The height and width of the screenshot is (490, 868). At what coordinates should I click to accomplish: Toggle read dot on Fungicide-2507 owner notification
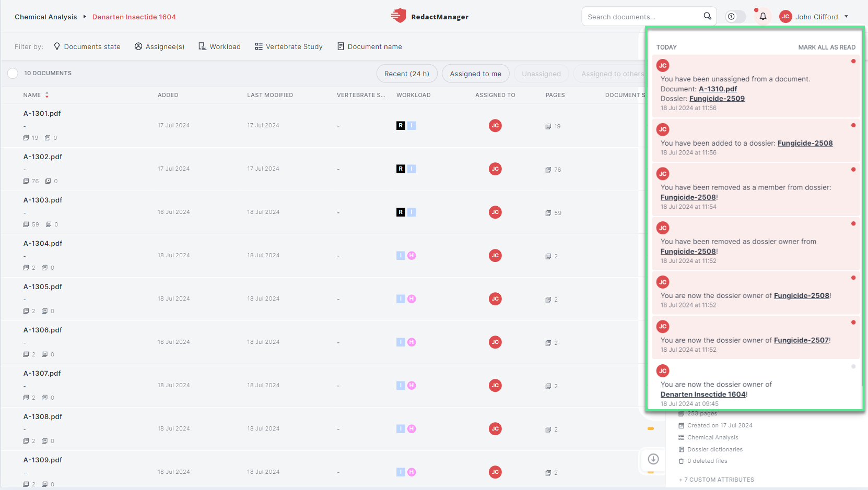pyautogui.click(x=853, y=322)
